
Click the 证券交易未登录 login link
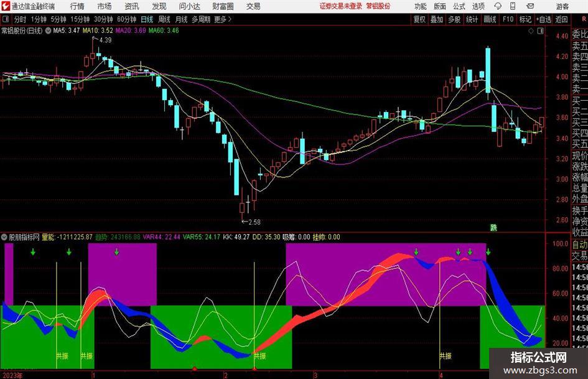coord(340,6)
